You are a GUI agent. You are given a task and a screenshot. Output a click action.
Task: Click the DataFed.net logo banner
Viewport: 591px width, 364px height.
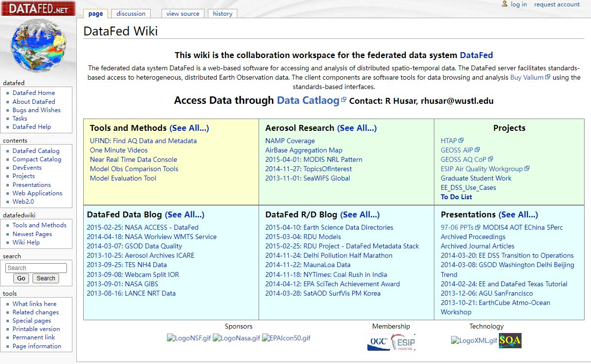pyautogui.click(x=38, y=8)
